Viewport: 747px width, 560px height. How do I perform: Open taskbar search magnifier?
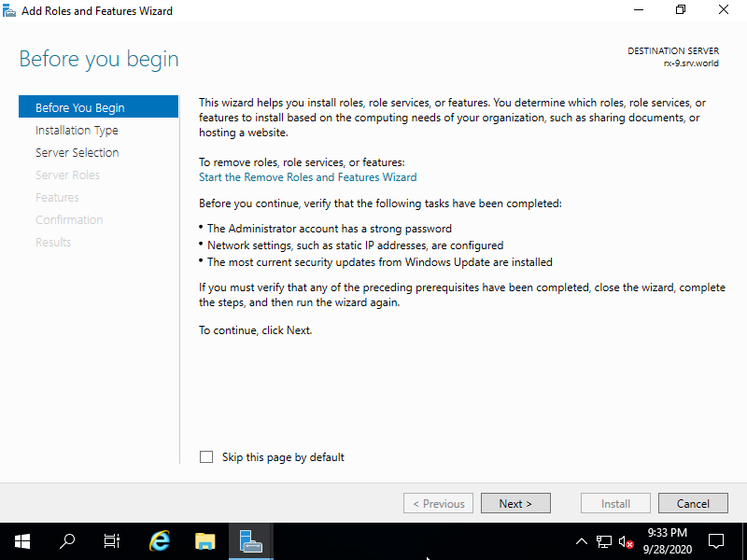coord(67,541)
